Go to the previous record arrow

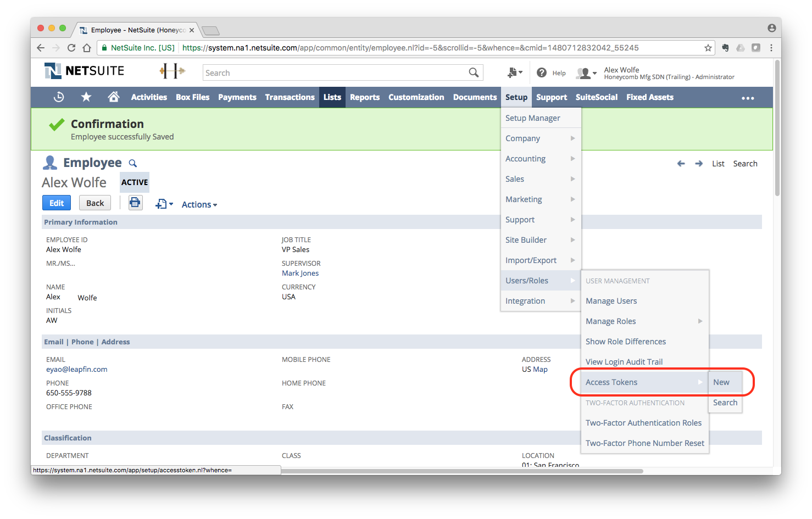[681, 164]
